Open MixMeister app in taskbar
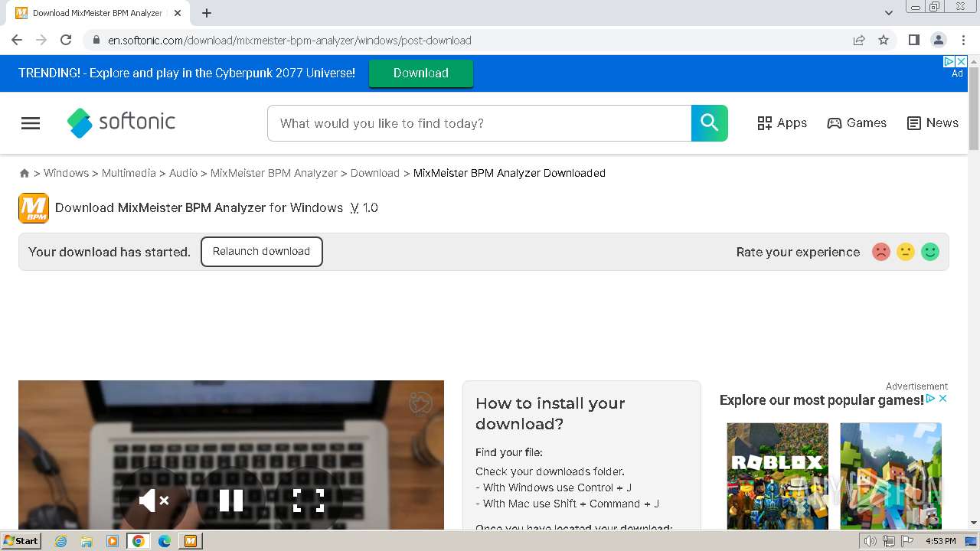Viewport: 980px width, 551px height. 191,541
